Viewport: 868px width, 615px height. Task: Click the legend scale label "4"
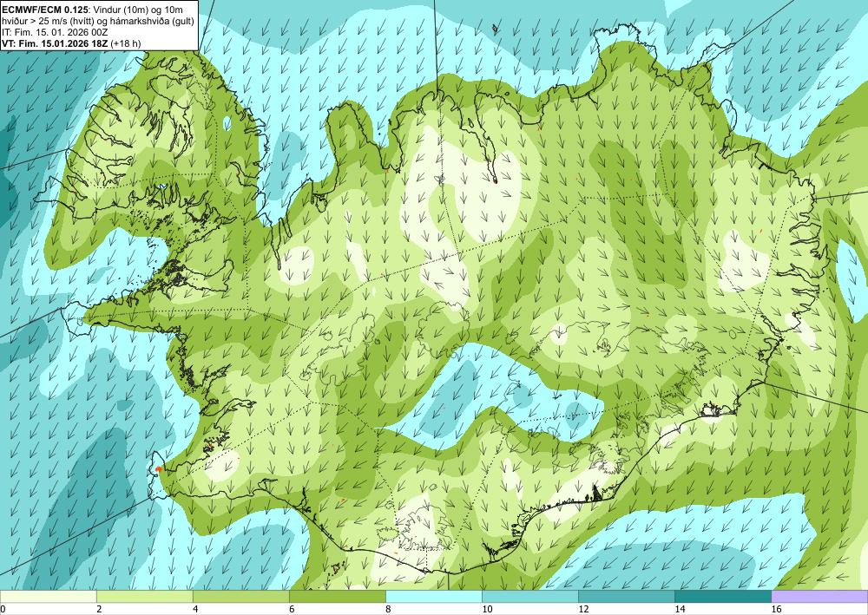[195, 609]
